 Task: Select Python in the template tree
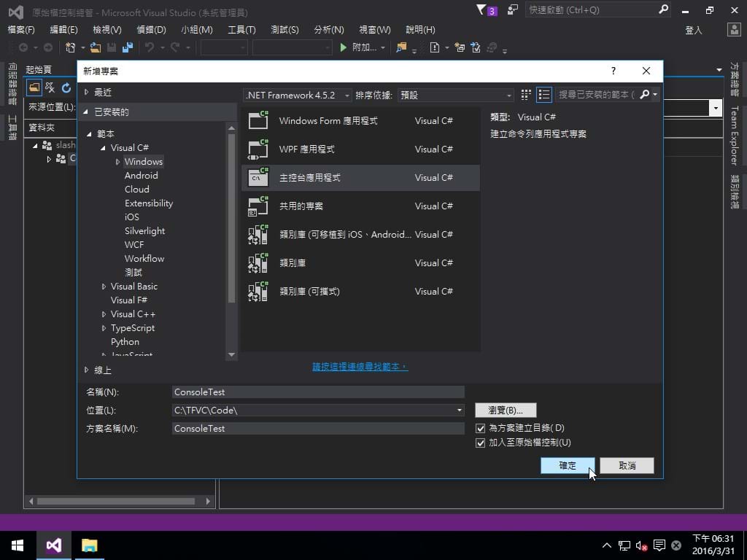(125, 342)
